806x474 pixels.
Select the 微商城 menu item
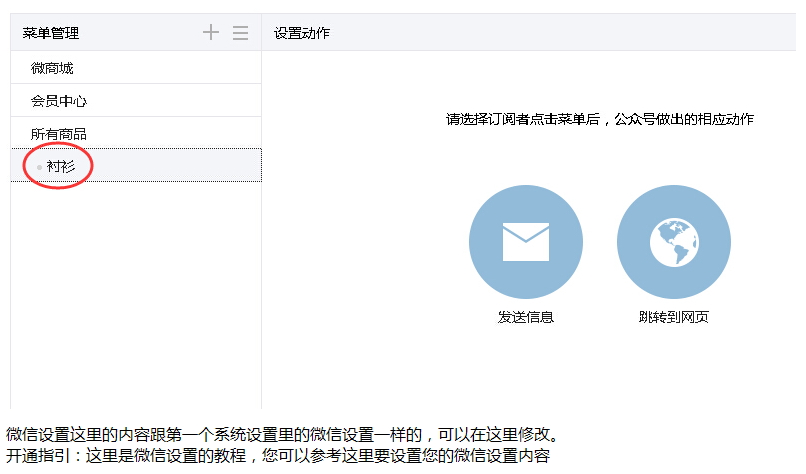coord(52,68)
